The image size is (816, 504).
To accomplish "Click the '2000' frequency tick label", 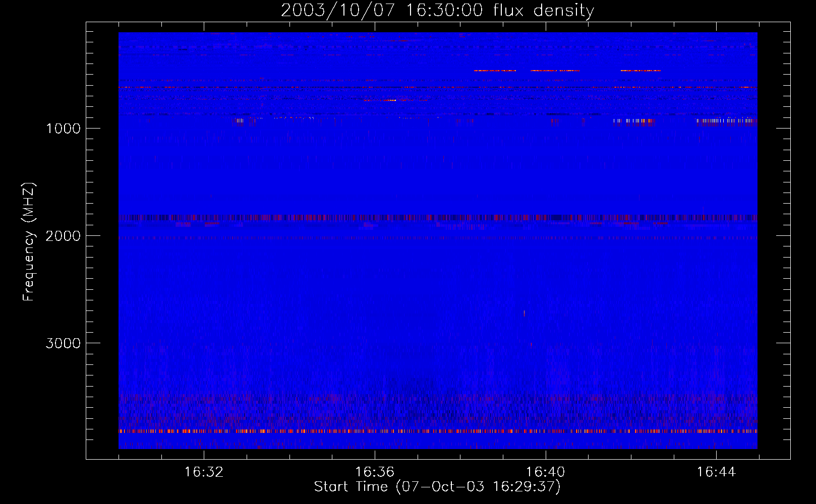I will (x=63, y=236).
